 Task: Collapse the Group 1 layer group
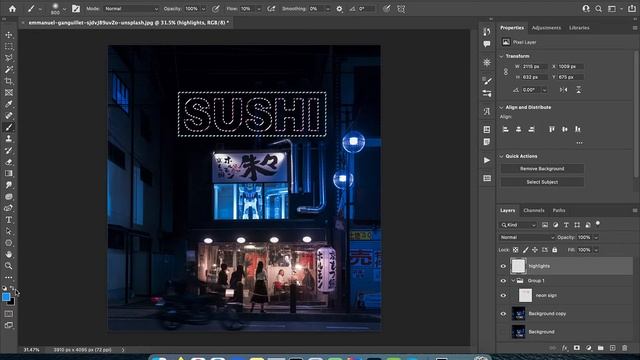pyautogui.click(x=513, y=281)
